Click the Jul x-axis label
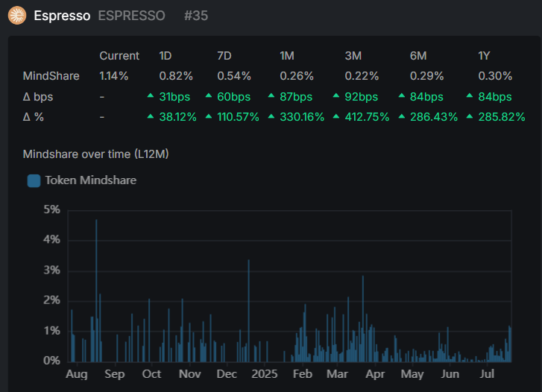 pyautogui.click(x=487, y=374)
